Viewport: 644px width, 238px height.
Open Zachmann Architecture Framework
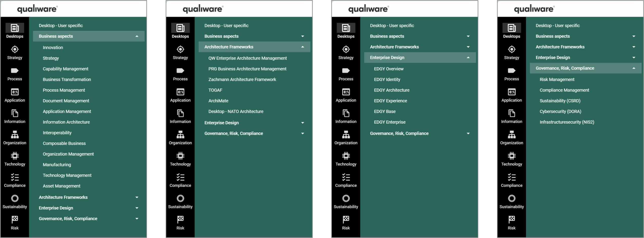click(x=242, y=80)
